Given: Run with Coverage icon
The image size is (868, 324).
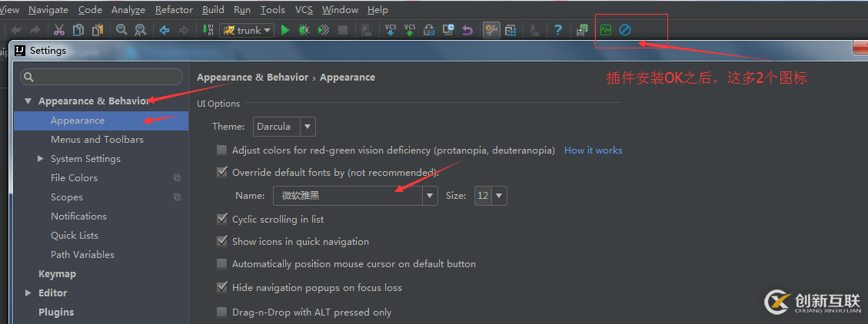Looking at the screenshot, I should tap(324, 30).
